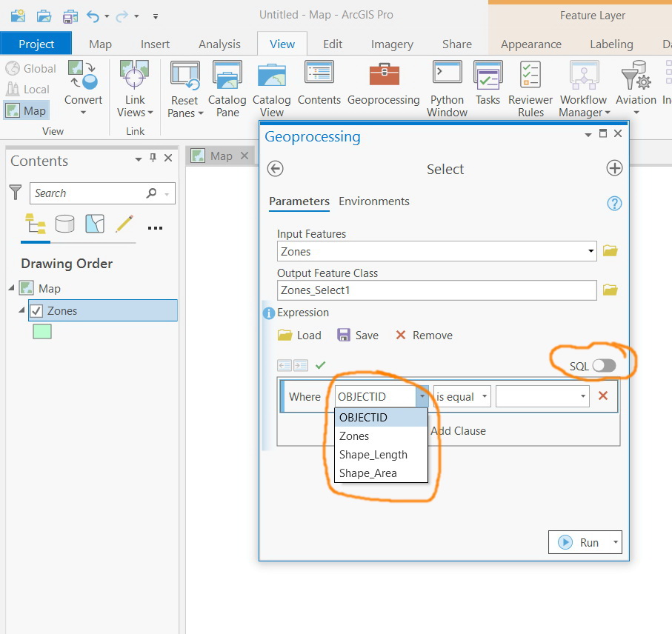The image size is (672, 634).
Task: Open the Tasks pane
Action: (x=488, y=83)
